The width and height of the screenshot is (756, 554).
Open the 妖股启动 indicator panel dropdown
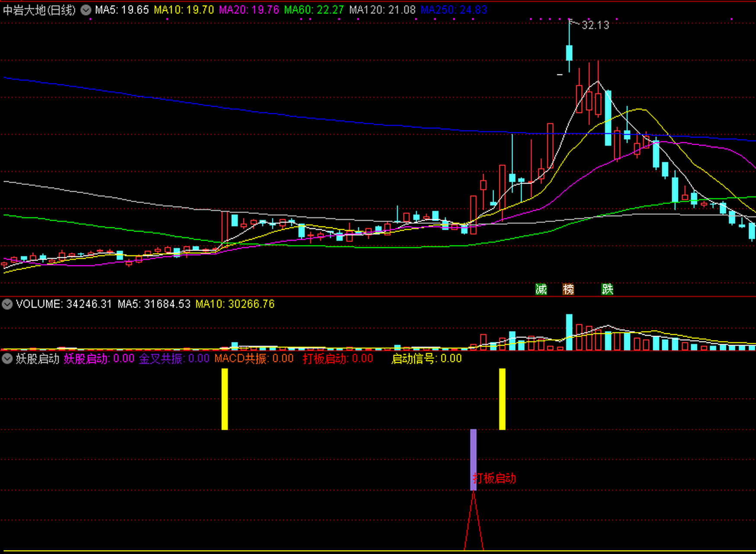click(7, 358)
